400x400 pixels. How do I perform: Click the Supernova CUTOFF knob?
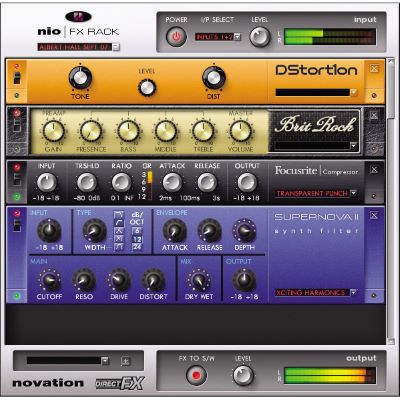49,281
